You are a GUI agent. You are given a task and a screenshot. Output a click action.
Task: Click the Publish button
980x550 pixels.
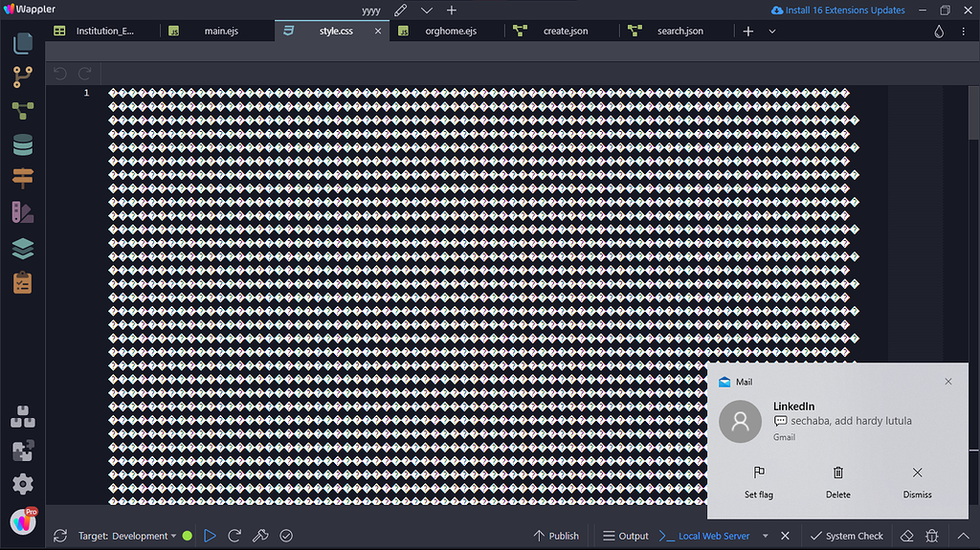(556, 536)
